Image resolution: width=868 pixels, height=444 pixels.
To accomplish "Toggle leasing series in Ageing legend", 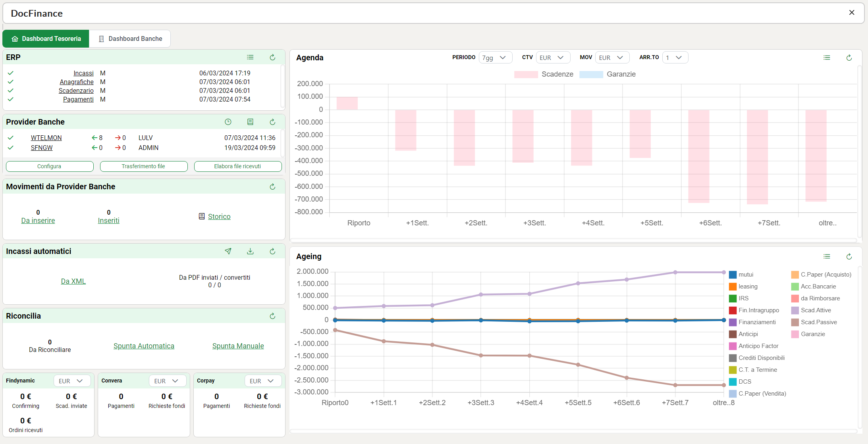I will point(743,286).
